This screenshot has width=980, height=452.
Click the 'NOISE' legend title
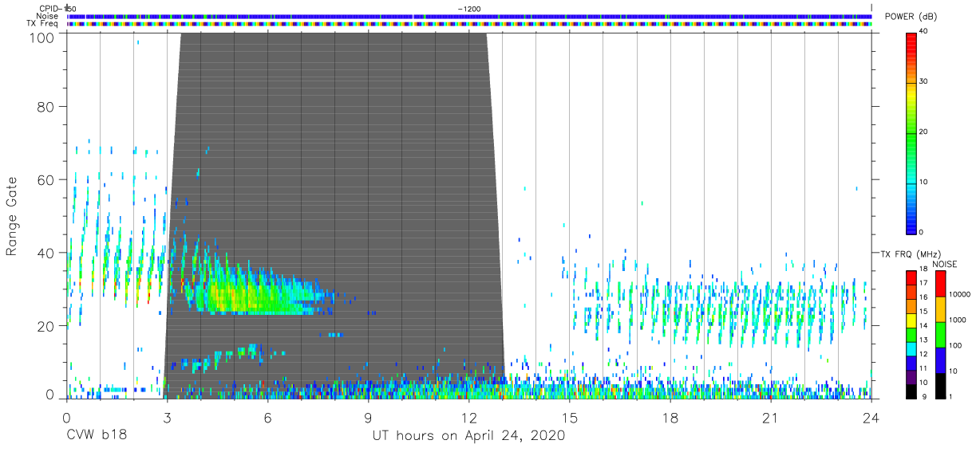(945, 264)
